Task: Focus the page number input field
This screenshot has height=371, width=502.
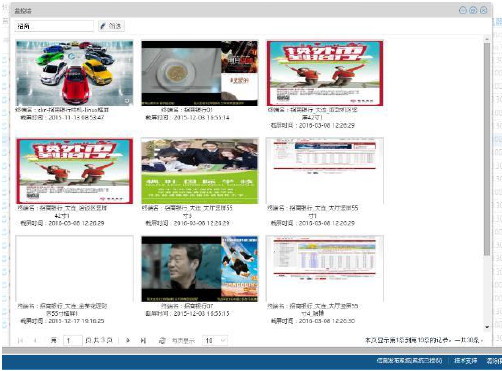Action: pyautogui.click(x=73, y=340)
